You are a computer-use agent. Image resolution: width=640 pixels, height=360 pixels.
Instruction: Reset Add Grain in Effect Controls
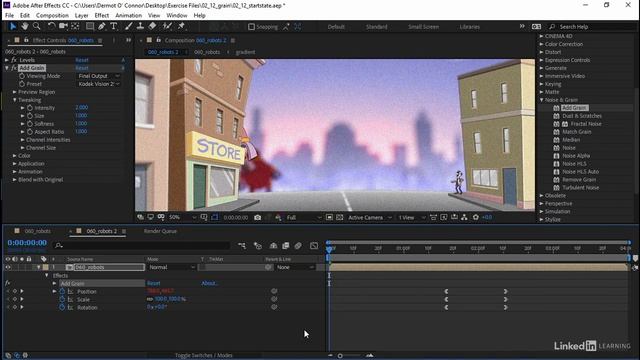pos(82,68)
